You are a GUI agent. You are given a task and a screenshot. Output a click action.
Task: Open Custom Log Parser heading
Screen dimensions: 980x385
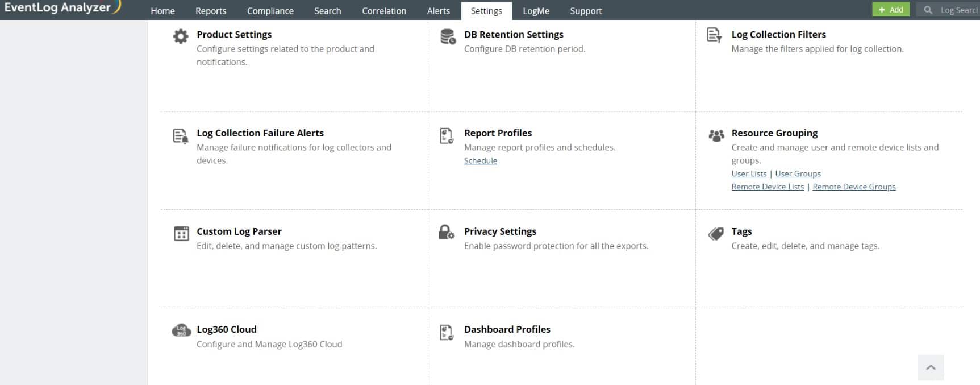(x=239, y=231)
